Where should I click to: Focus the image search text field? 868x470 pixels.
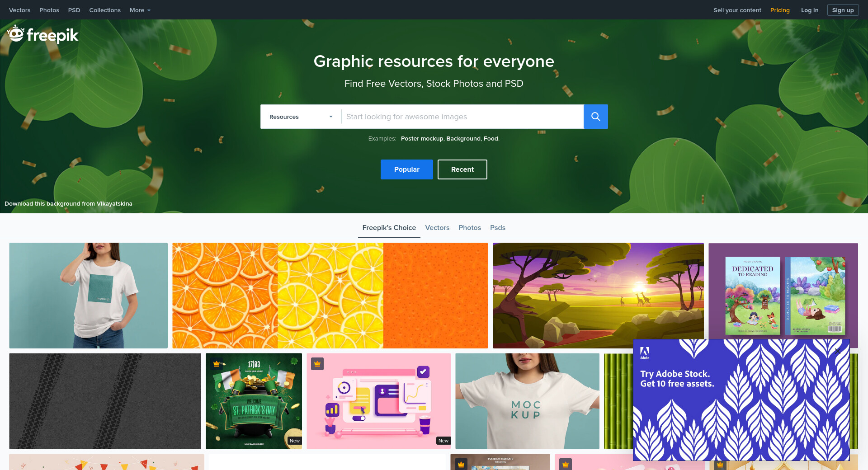point(462,117)
